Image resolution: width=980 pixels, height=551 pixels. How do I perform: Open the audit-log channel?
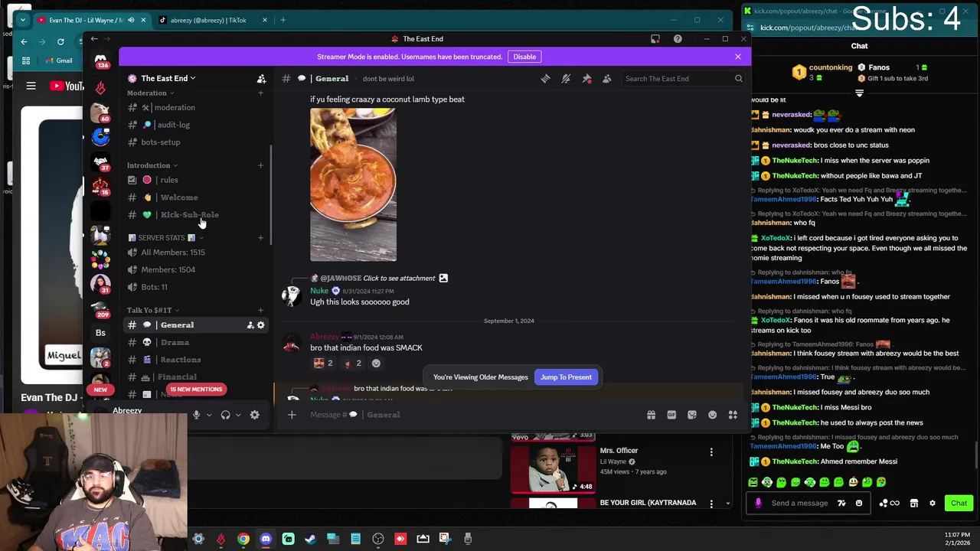tap(195, 125)
